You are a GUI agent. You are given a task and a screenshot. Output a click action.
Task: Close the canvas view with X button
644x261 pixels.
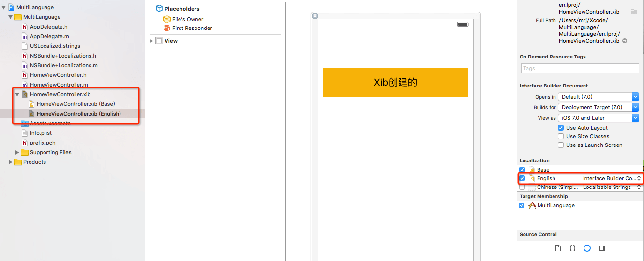click(x=315, y=16)
